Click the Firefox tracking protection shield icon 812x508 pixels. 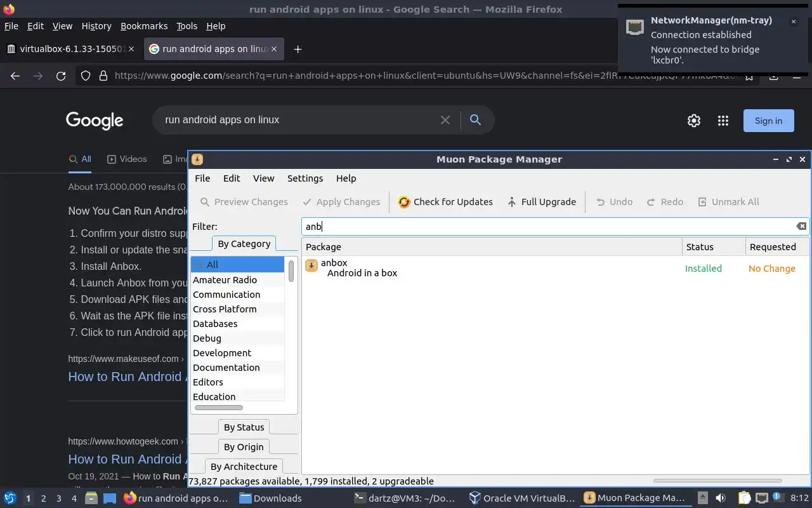click(86, 76)
